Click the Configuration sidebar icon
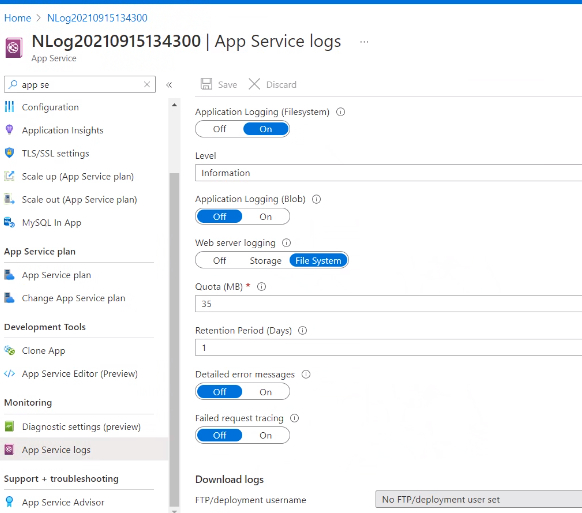Viewport: 582px width, 513px height. (x=9, y=107)
